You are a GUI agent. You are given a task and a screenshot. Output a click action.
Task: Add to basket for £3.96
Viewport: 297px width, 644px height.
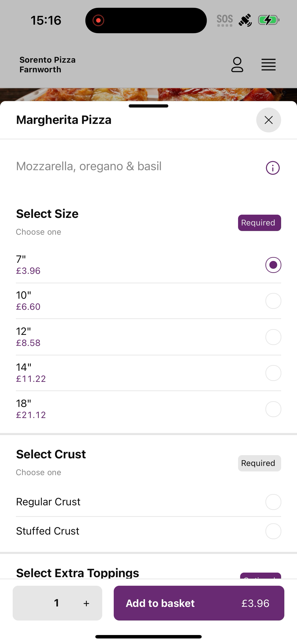(199, 603)
